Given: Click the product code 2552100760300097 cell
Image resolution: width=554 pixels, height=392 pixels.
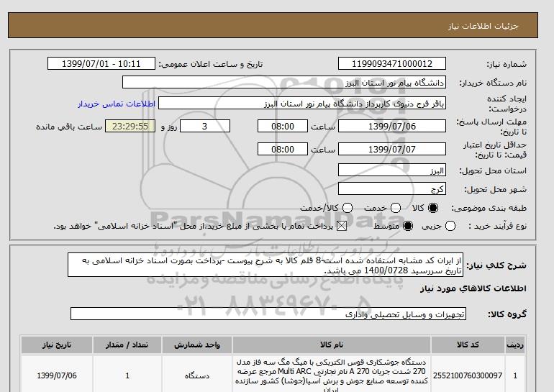Looking at the screenshot, I should click(x=468, y=375).
